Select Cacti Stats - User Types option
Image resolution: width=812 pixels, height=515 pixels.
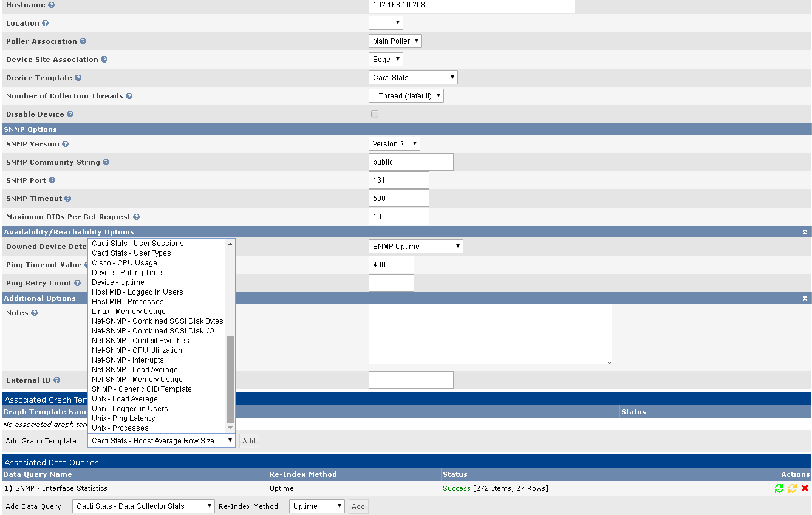[157, 253]
